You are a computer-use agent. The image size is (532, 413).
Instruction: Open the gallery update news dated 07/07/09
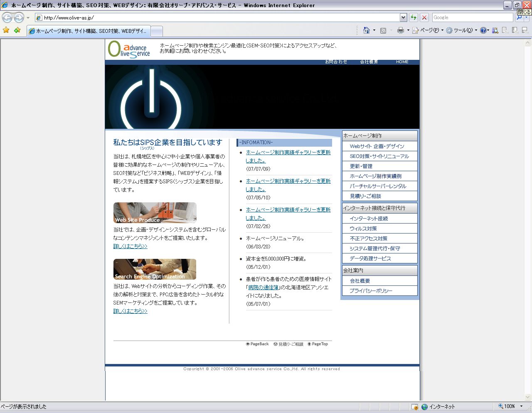[288, 157]
